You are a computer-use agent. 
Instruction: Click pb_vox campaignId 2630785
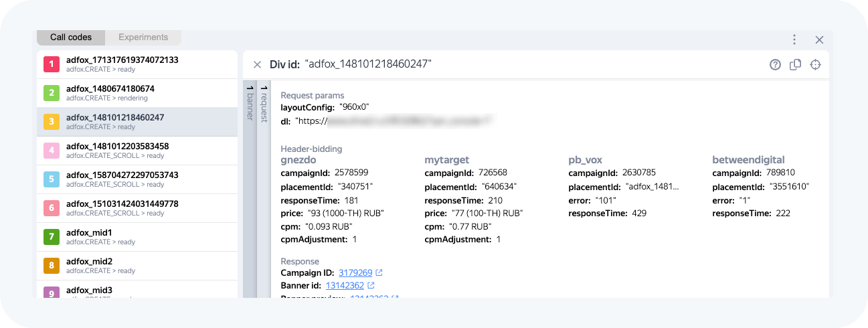[638, 173]
